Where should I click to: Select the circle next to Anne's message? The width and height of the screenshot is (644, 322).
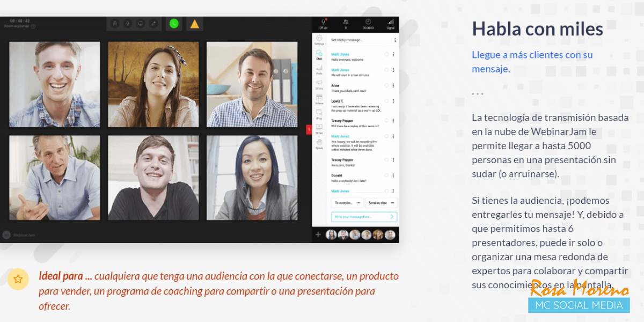[386, 85]
